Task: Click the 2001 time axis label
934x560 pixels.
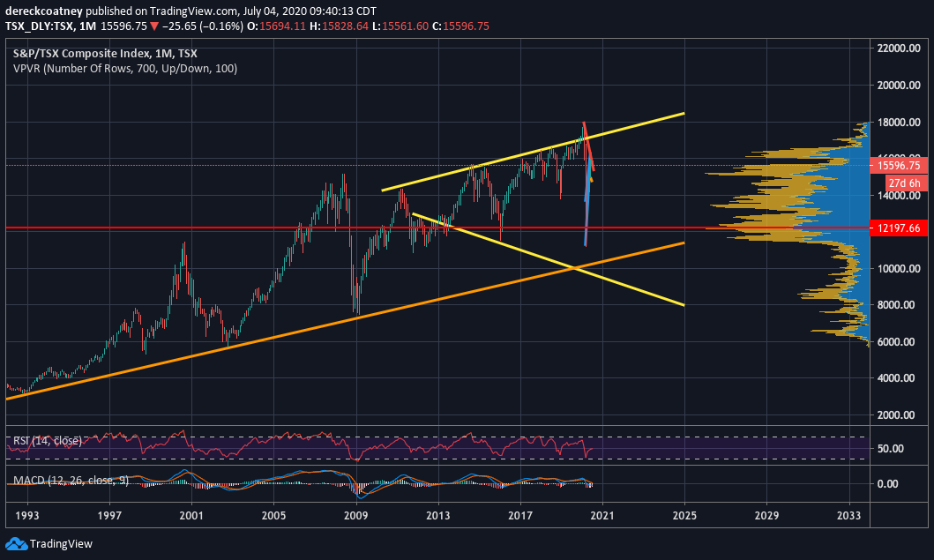Action: pyautogui.click(x=191, y=515)
